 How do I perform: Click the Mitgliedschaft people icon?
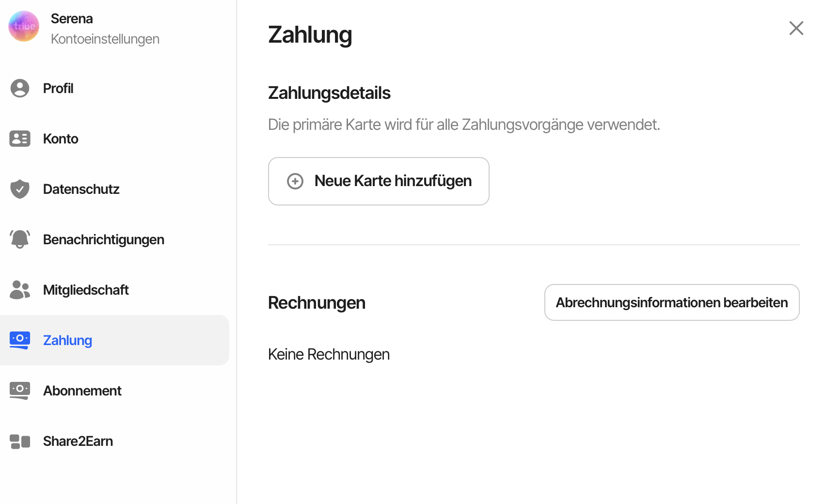tap(20, 290)
